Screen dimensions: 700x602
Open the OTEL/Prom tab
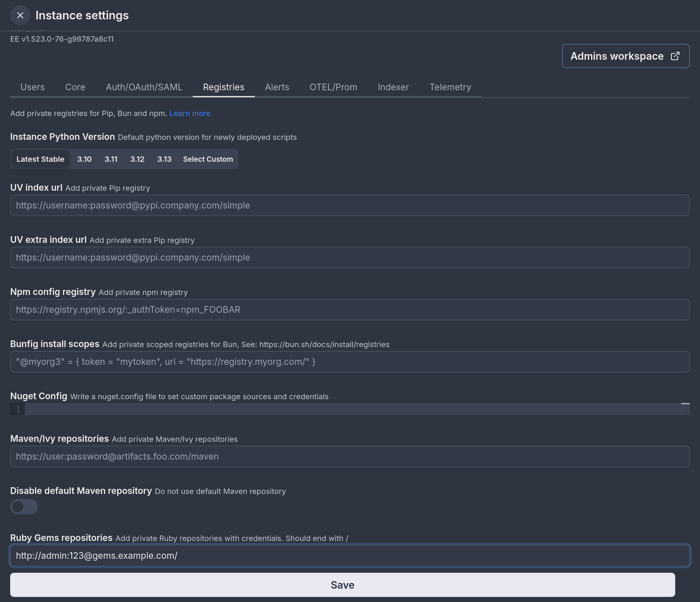(x=333, y=87)
